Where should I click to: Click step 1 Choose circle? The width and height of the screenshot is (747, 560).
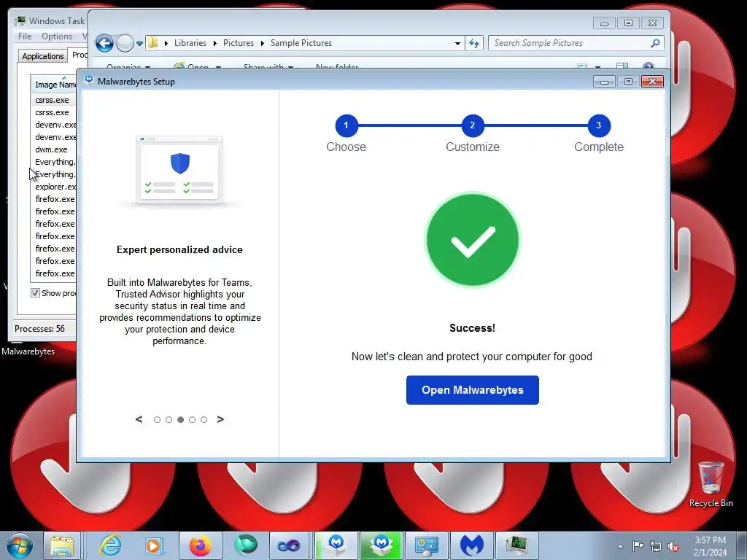[x=346, y=125]
